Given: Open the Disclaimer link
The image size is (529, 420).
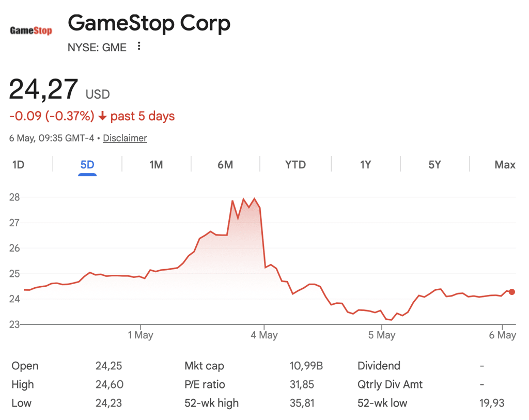Looking at the screenshot, I should 125,138.
